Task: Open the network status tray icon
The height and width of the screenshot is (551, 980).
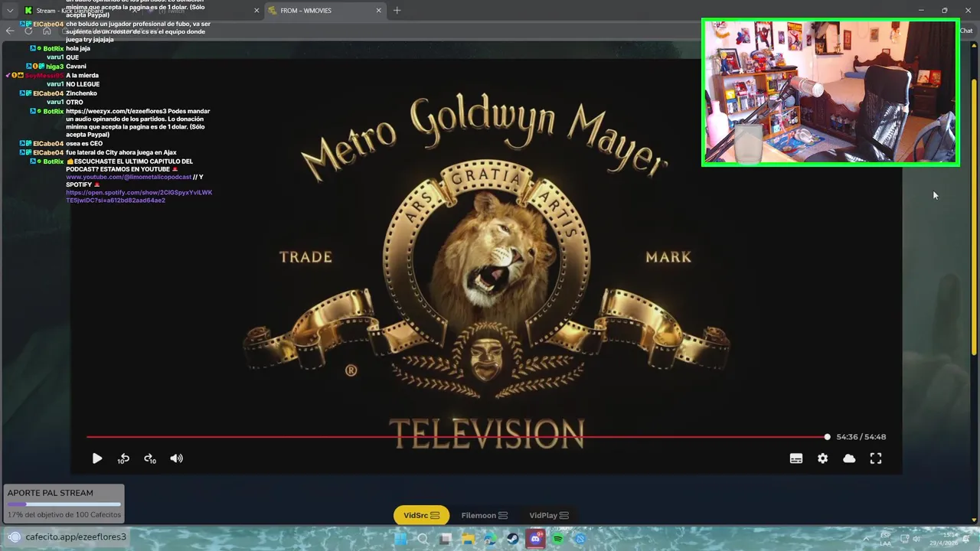Action: coord(903,539)
